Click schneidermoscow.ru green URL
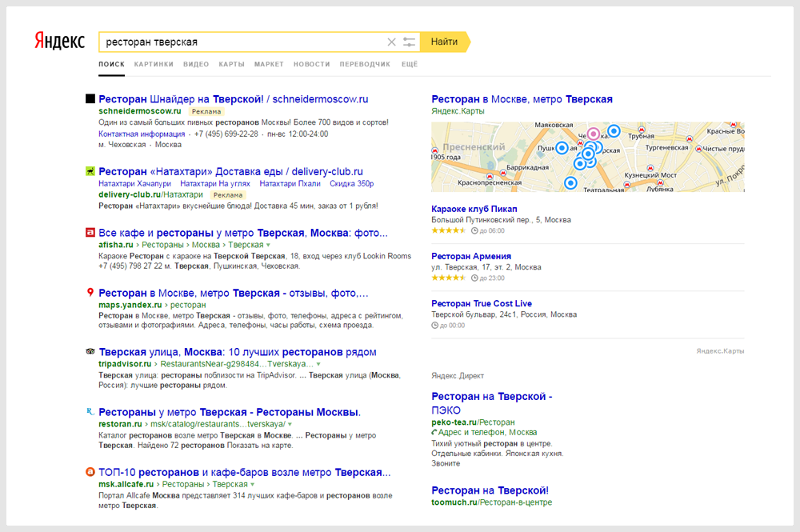 pos(140,111)
